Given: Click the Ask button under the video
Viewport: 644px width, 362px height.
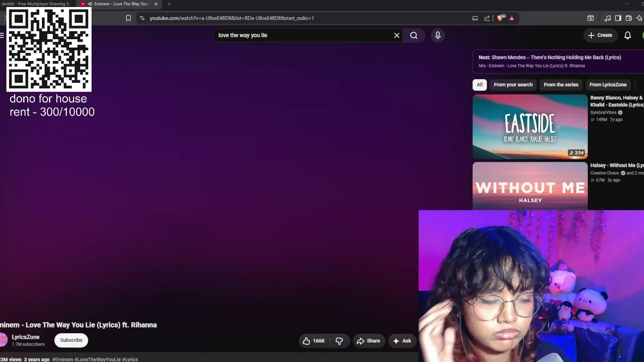Looking at the screenshot, I should click(402, 341).
